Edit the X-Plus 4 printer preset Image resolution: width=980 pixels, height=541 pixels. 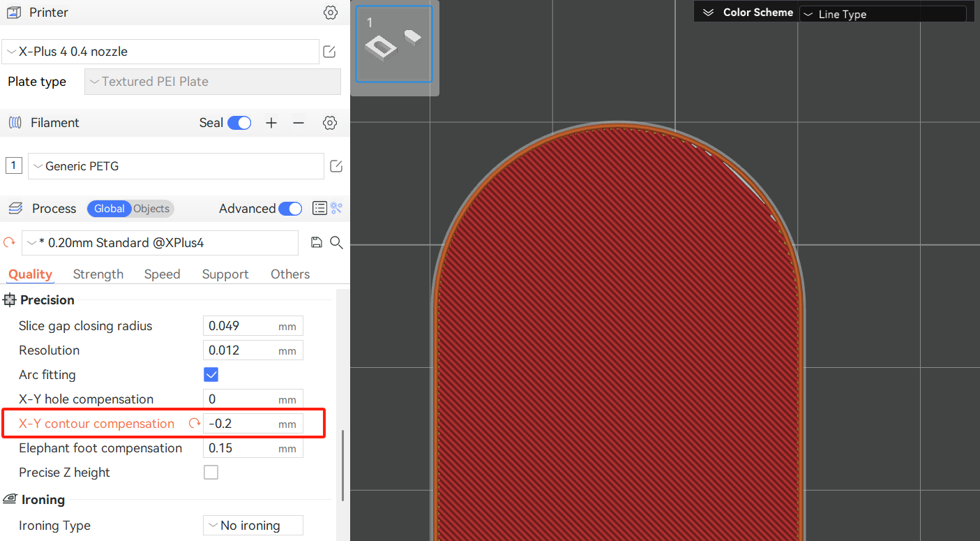(329, 52)
